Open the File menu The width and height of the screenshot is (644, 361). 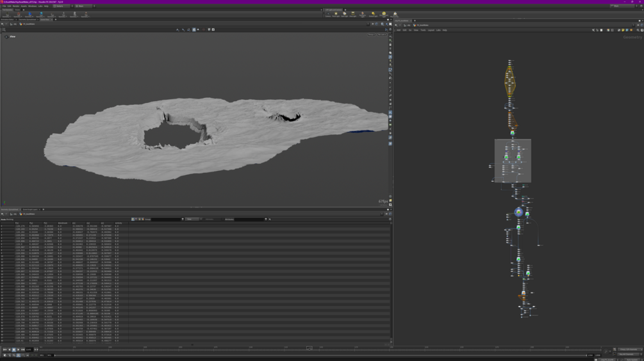point(4,6)
